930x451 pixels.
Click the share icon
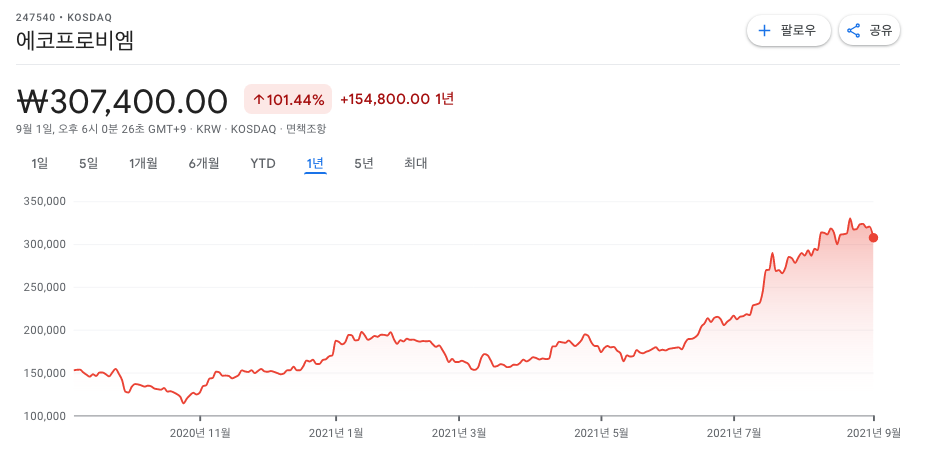click(x=853, y=31)
